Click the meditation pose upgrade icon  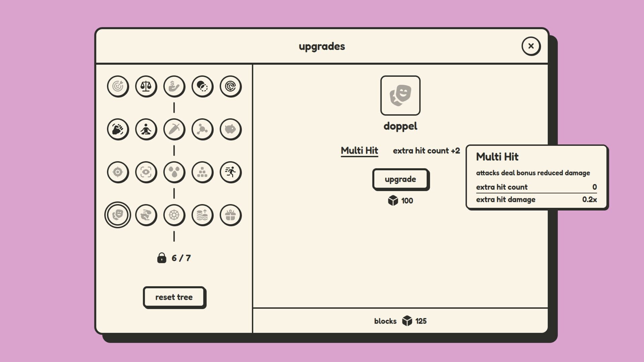(146, 129)
